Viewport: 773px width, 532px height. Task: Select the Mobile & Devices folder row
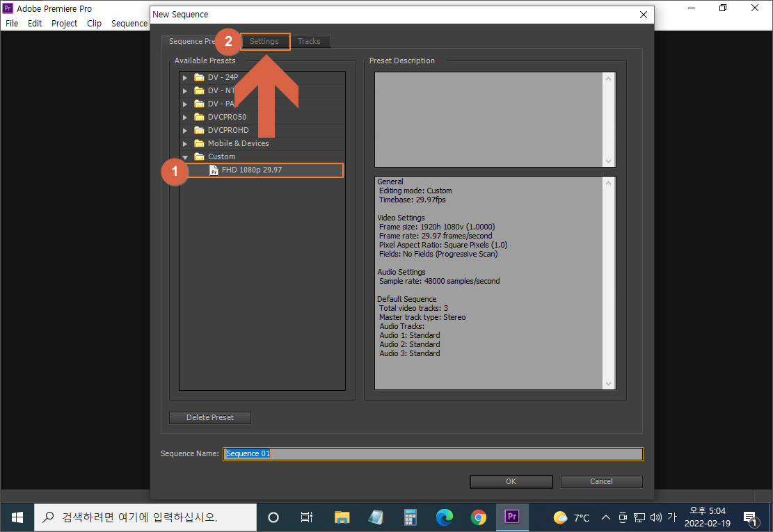[262, 144]
